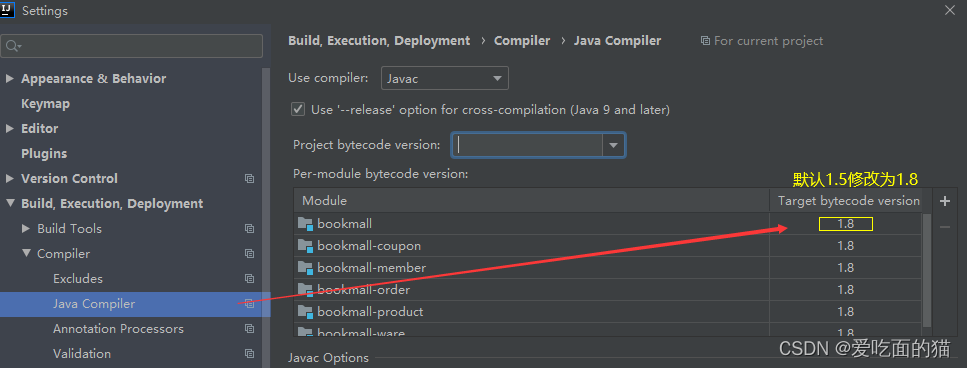Image resolution: width=967 pixels, height=368 pixels.
Task: Click project-level icon beside Build Tools
Action: coord(249,229)
